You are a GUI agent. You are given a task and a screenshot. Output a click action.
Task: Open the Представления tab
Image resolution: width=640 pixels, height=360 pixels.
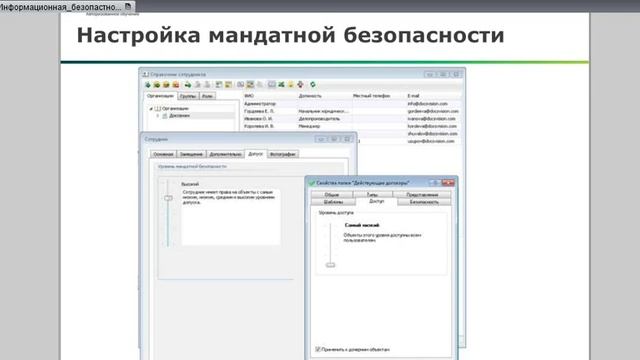tap(422, 195)
